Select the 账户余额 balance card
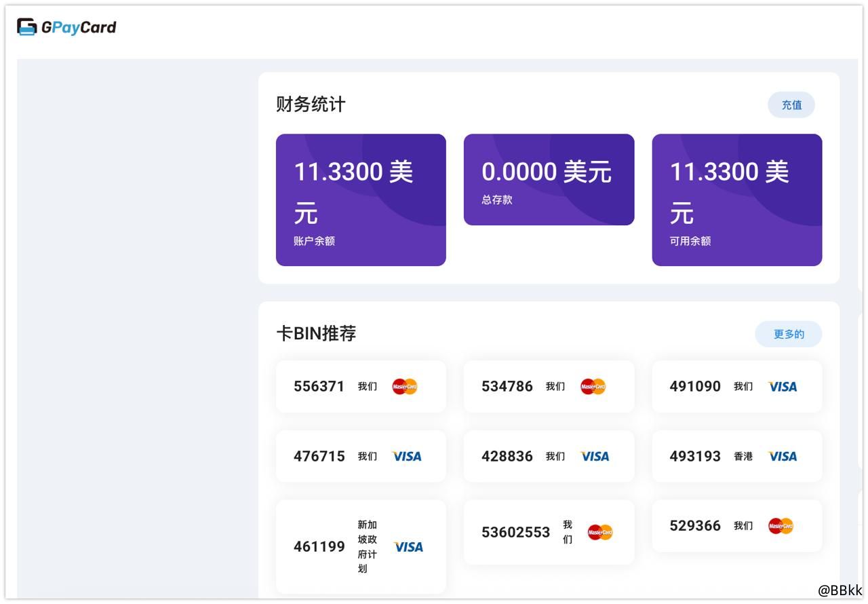868x604 pixels. pos(361,200)
